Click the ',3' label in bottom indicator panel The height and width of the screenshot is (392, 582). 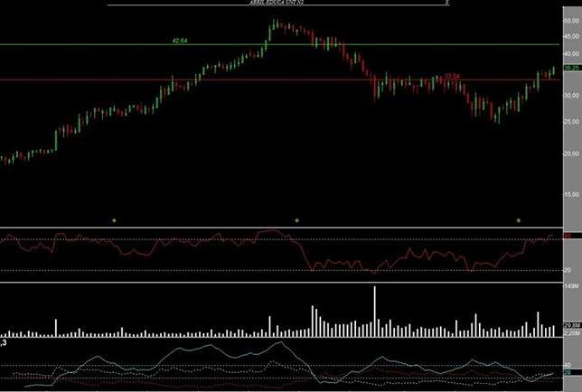click(x=5, y=344)
